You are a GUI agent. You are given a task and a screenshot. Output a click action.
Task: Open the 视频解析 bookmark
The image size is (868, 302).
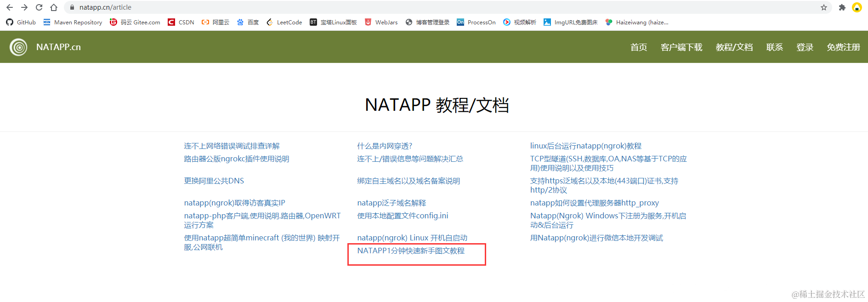point(520,22)
